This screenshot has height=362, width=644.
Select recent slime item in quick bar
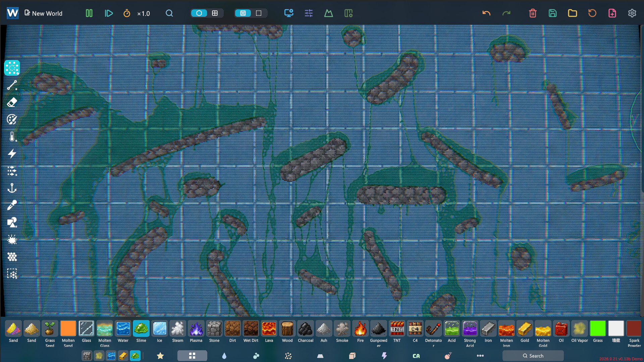coord(135,356)
